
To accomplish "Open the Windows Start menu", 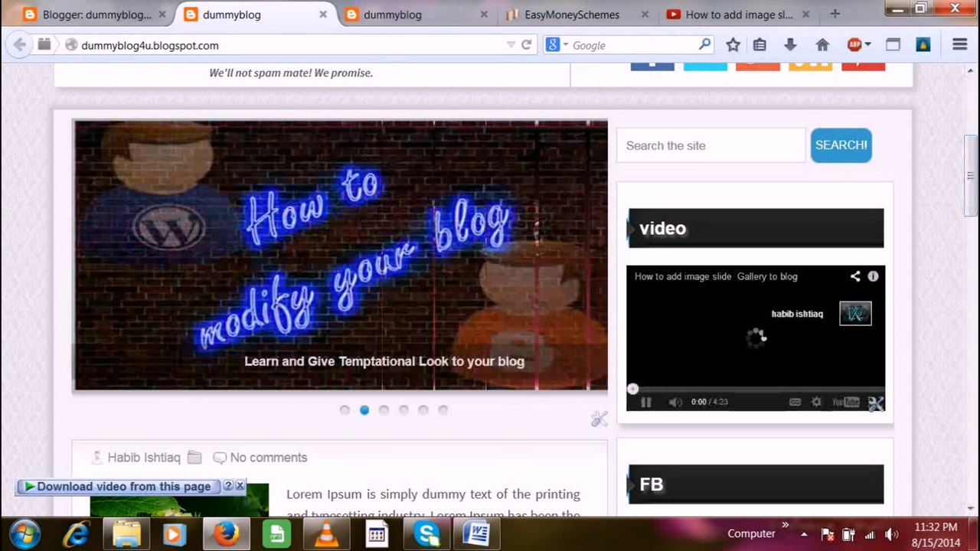I will [x=25, y=533].
